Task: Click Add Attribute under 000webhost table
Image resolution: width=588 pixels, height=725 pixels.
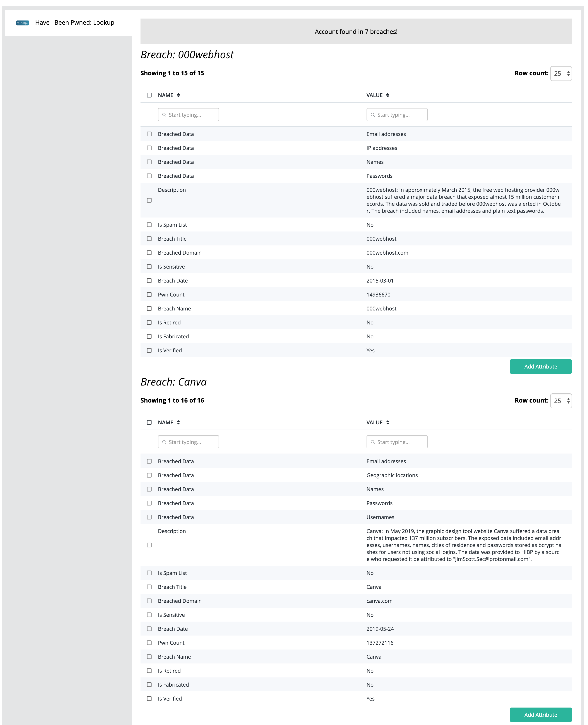Action: click(541, 366)
